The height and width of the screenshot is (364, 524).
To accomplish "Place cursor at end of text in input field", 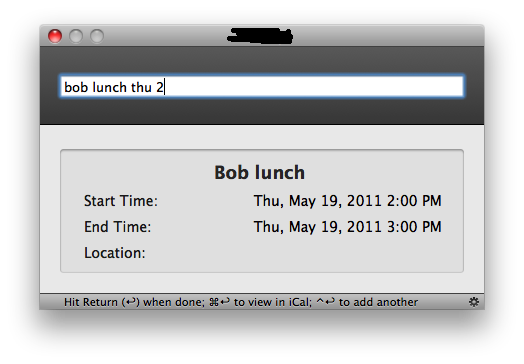I will [x=164, y=88].
